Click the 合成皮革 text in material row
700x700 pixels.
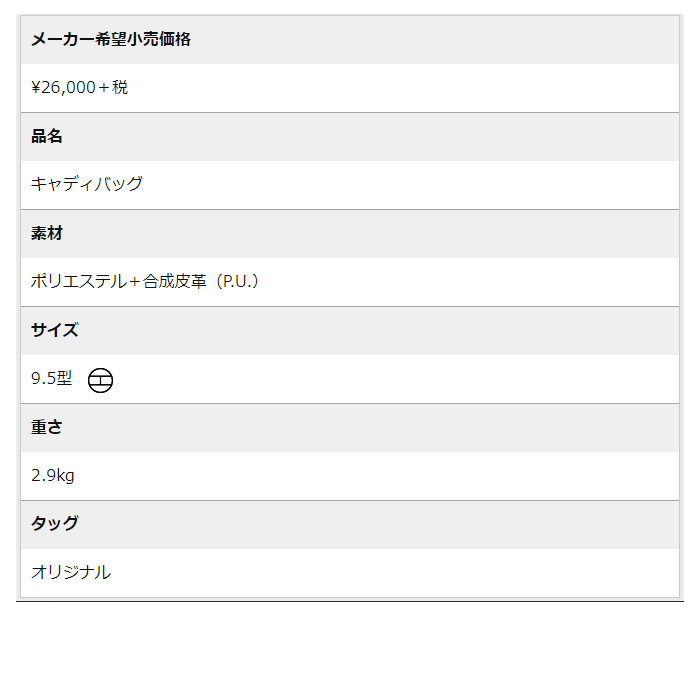pyautogui.click(x=175, y=281)
